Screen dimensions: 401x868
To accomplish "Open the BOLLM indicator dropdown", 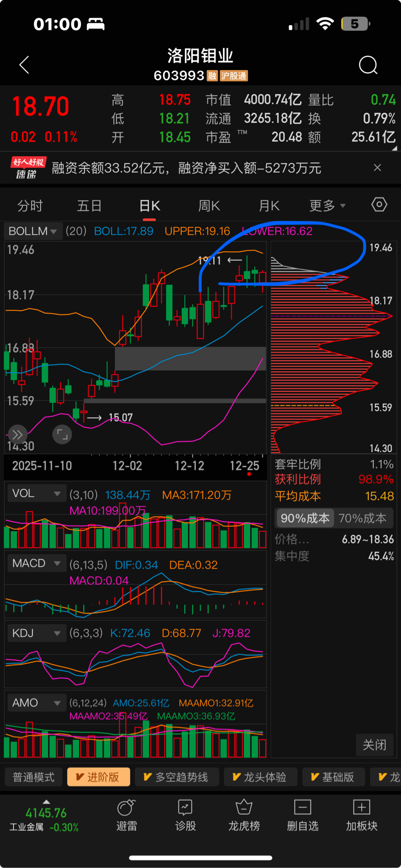I will (x=33, y=231).
